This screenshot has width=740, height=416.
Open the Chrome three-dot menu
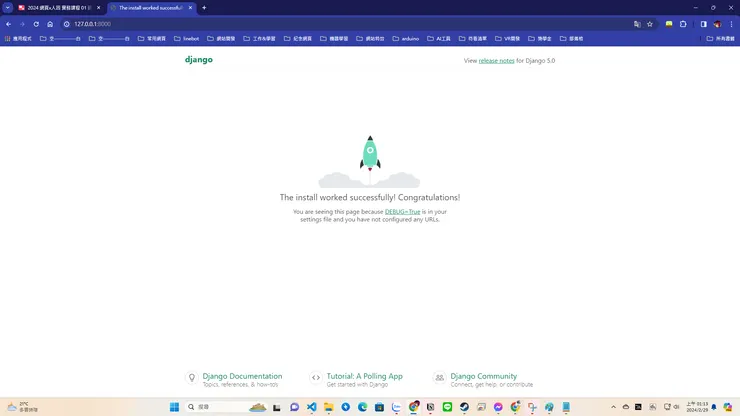coord(731,24)
